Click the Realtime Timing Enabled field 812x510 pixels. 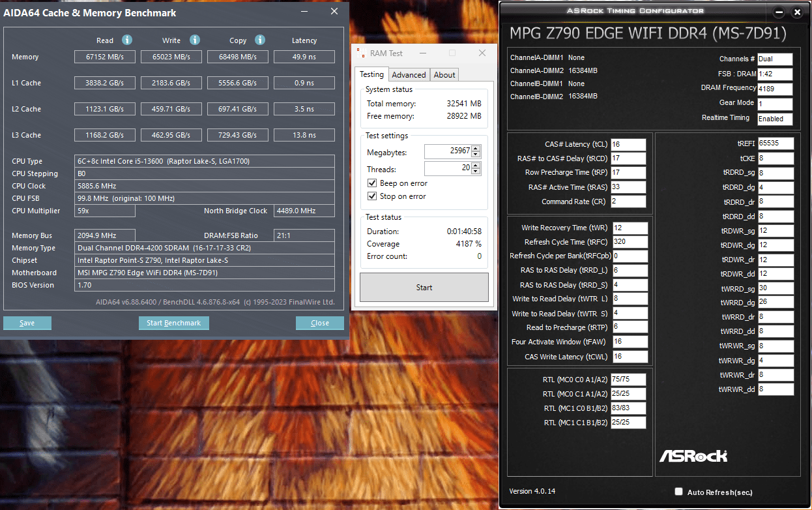pyautogui.click(x=775, y=119)
